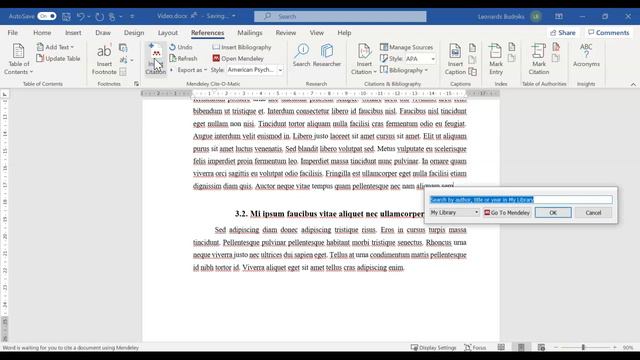Open Display Settings in status bar
Image resolution: width=640 pixels, height=360 pixels.
click(433, 348)
